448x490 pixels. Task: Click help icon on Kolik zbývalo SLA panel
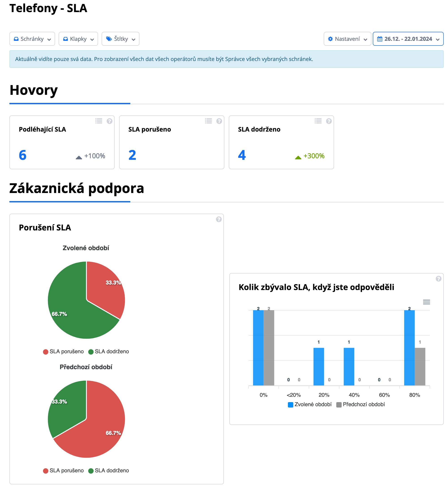[439, 279]
